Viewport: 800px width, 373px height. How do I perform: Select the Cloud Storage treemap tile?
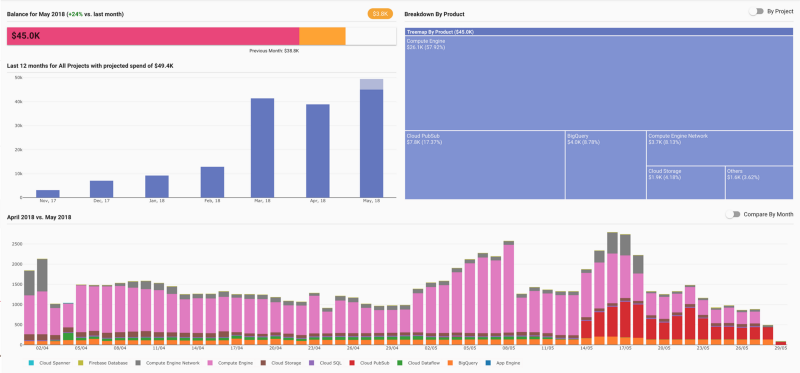[x=686, y=183]
